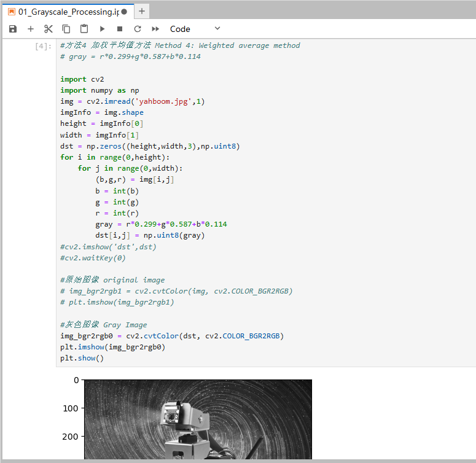Screen dimensions: 476x463
Task: Click the line 'img_bgr2rgb0 = cv2.cvtColor(dst, cv2.COLOR_BGR2RGB)'
Action: click(172, 336)
